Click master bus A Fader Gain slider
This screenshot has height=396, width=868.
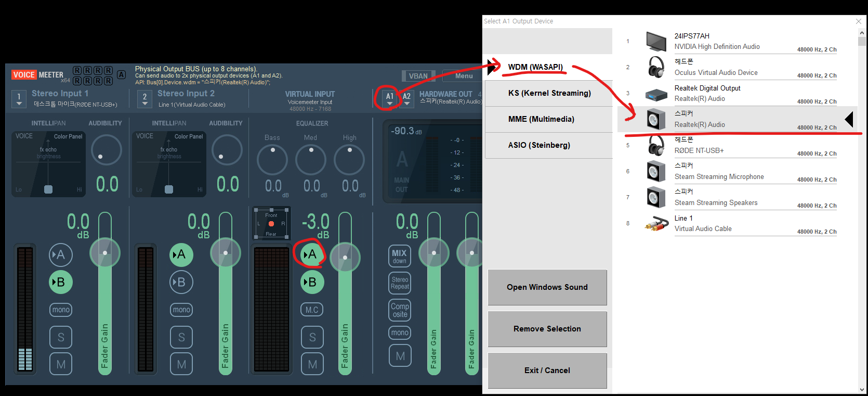click(x=434, y=293)
